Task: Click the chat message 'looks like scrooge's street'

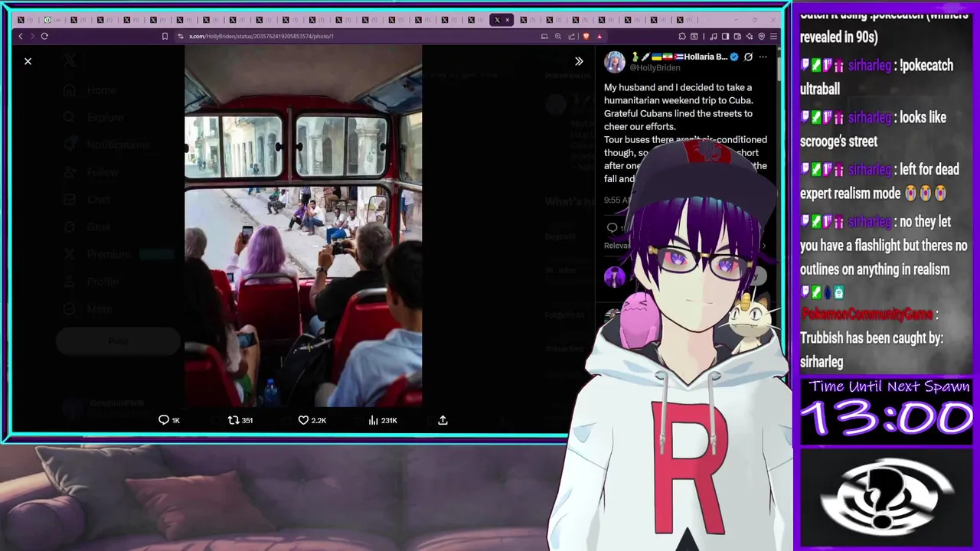Action: (873, 129)
